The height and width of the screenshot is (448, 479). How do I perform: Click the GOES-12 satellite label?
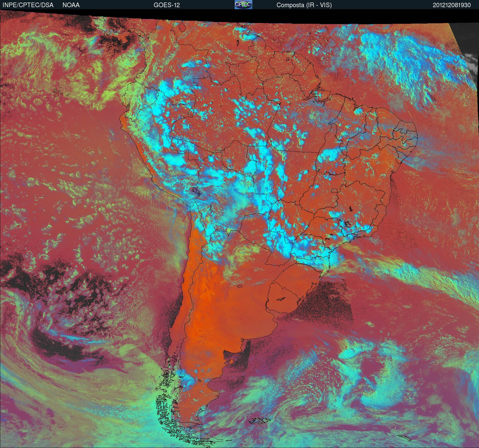point(166,5)
